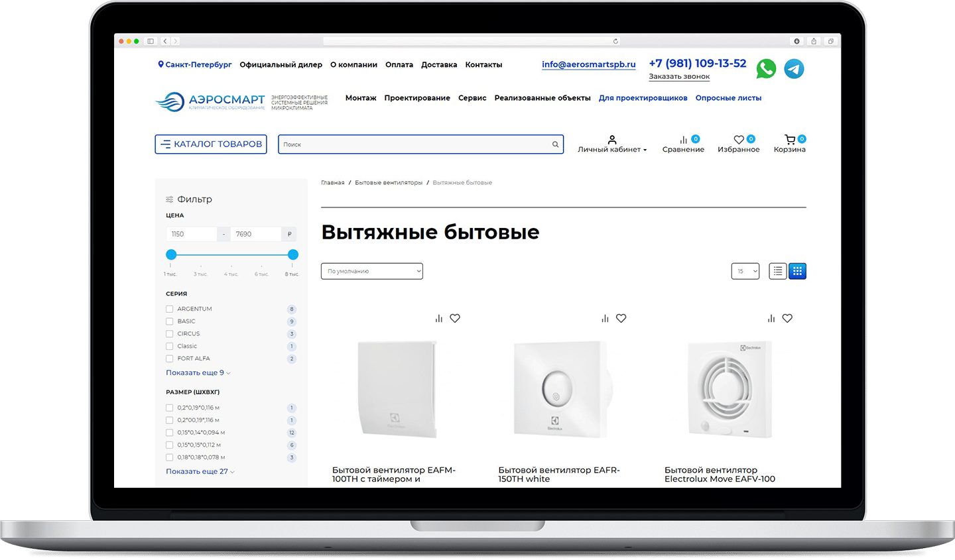Click browser forward arrow

tap(175, 41)
